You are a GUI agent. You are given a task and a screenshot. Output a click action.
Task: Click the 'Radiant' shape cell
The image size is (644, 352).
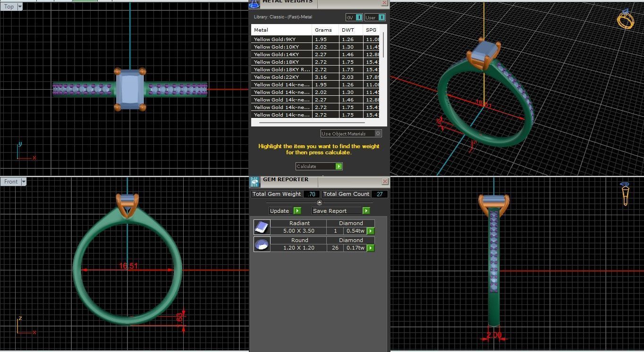[299, 223]
